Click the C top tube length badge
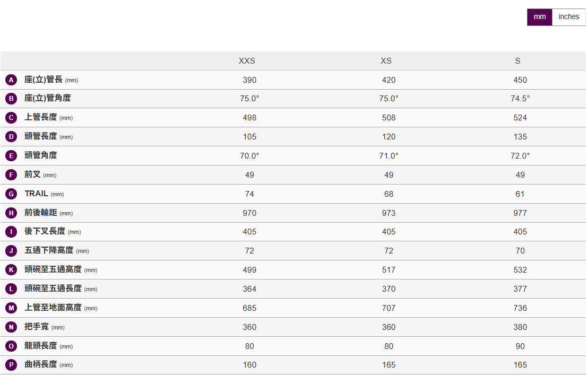The width and height of the screenshot is (588, 375). [11, 118]
